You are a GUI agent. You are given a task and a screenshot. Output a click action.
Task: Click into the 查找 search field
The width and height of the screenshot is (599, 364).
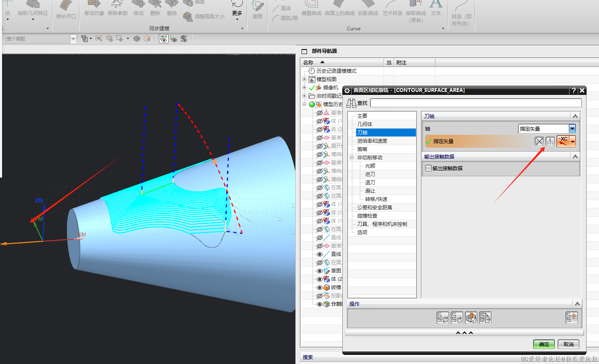click(x=476, y=103)
